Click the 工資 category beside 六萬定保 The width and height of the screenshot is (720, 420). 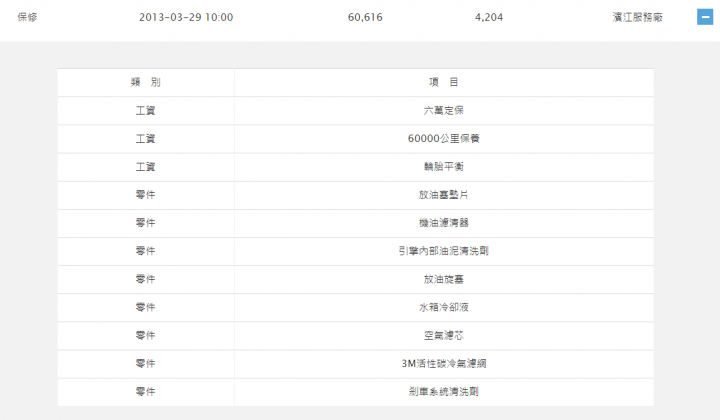click(x=145, y=110)
